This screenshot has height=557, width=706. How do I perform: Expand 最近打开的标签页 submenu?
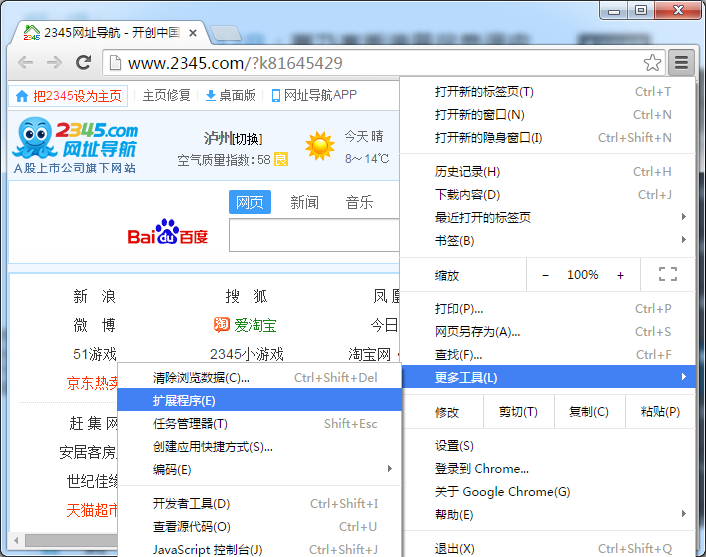coord(548,218)
